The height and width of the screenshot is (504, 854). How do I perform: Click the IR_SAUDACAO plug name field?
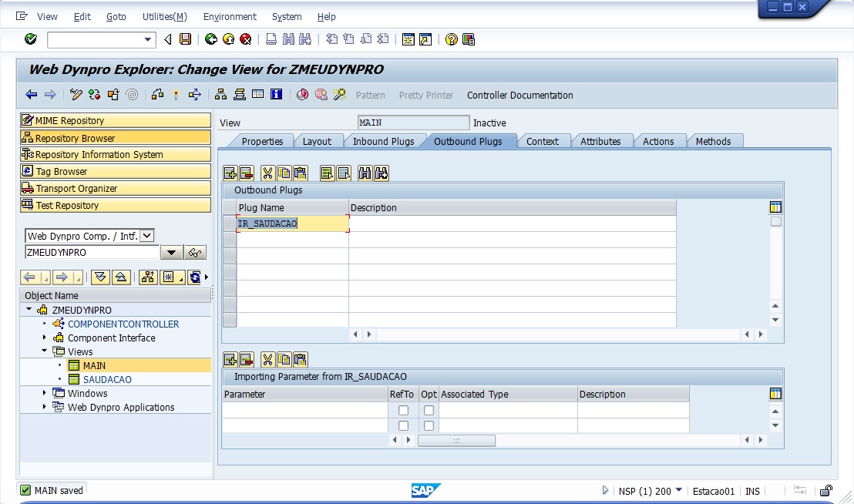[x=292, y=223]
